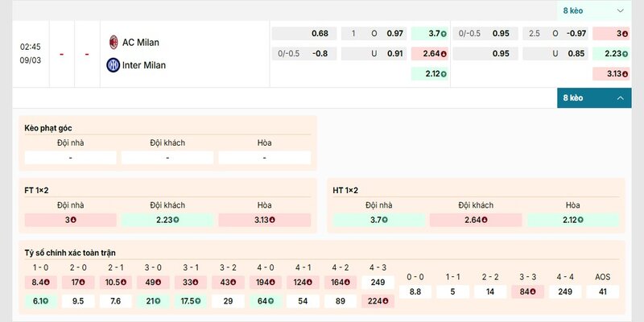Select handicap odds -0.8 for Inter Milan
Viewport: 644px width, 322px height.
coord(304,53)
